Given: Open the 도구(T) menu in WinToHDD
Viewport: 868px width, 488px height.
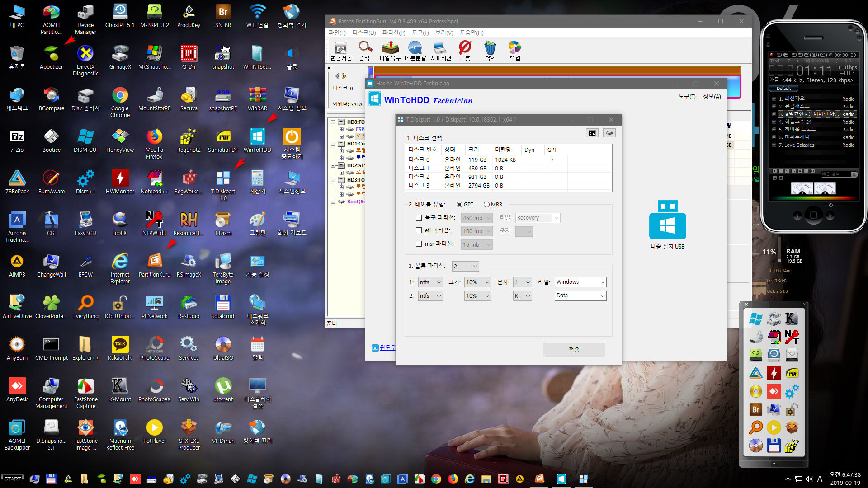Looking at the screenshot, I should [x=687, y=96].
